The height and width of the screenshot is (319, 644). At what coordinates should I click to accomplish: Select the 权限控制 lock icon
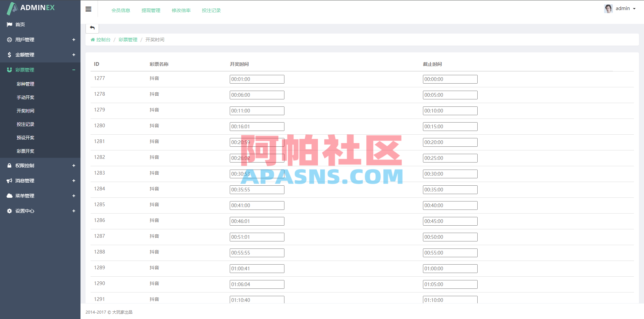point(9,165)
